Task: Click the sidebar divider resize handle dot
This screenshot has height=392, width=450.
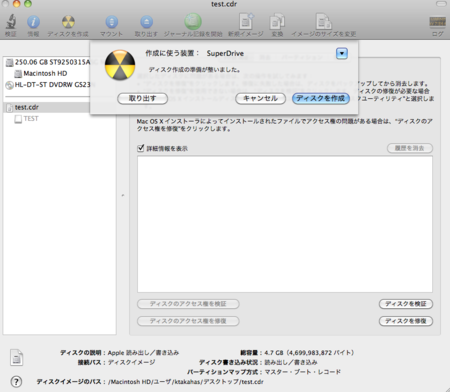Action: pos(123,195)
